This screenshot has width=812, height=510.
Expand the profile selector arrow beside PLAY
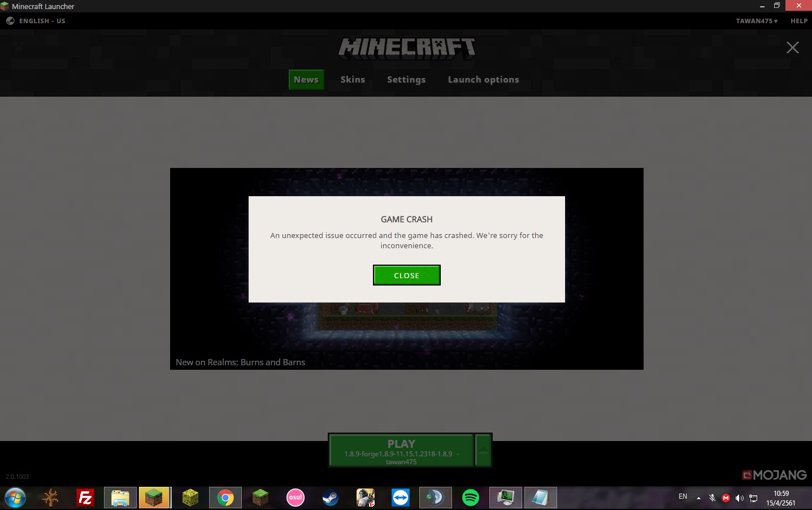pos(483,450)
